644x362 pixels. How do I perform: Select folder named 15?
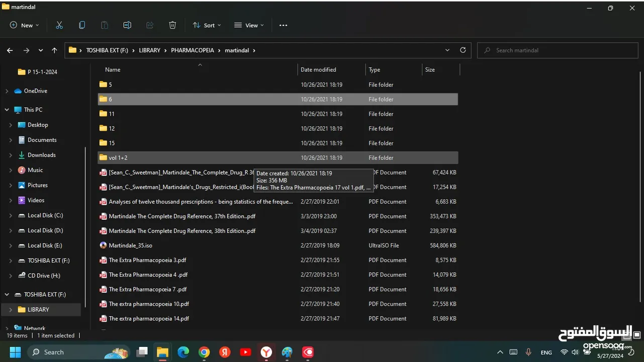coord(278,143)
